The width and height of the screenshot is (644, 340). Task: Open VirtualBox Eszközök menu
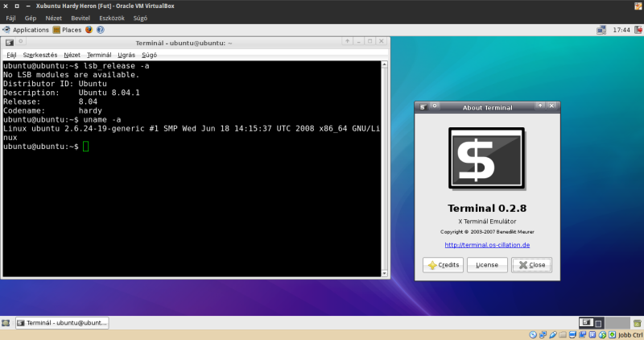click(x=112, y=18)
